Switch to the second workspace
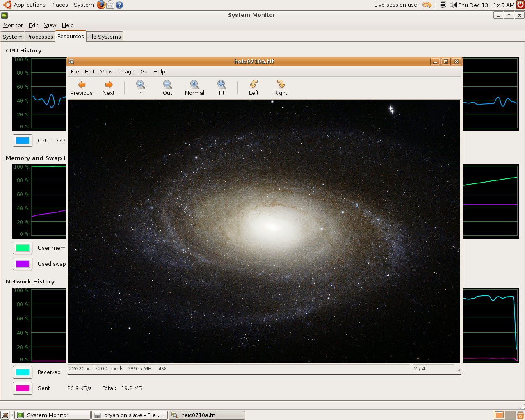Screen dimensions: 525x420 pos(510,415)
